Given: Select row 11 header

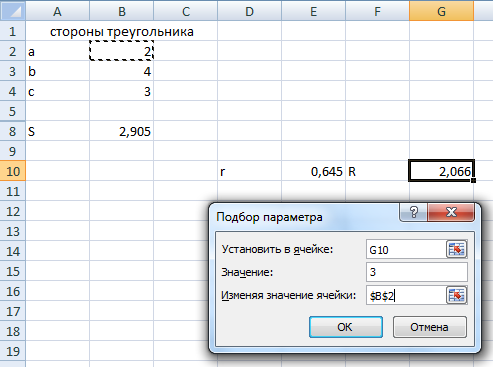Looking at the screenshot, I should coord(13,191).
